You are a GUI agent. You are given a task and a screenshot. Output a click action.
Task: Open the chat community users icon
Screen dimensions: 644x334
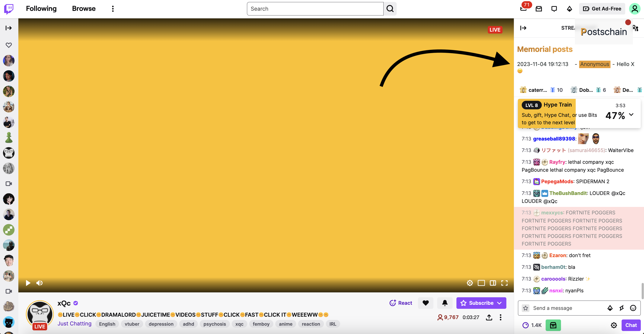click(x=636, y=28)
